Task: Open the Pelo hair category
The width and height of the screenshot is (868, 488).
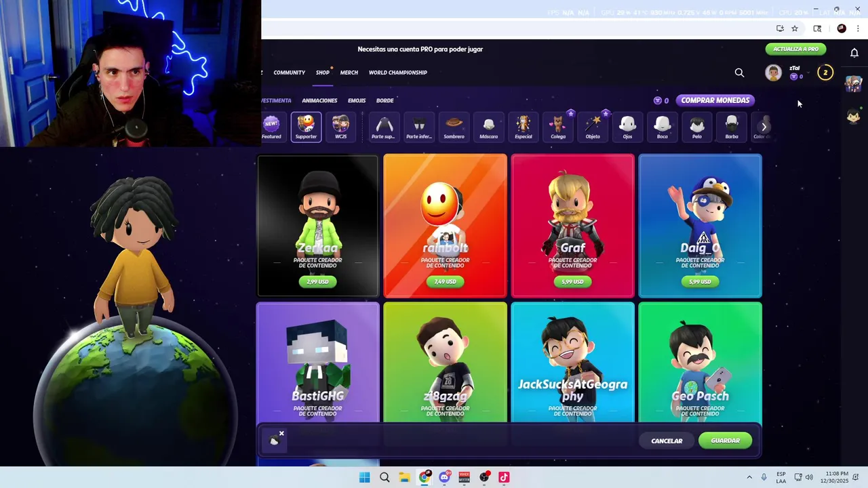Action: (697, 127)
